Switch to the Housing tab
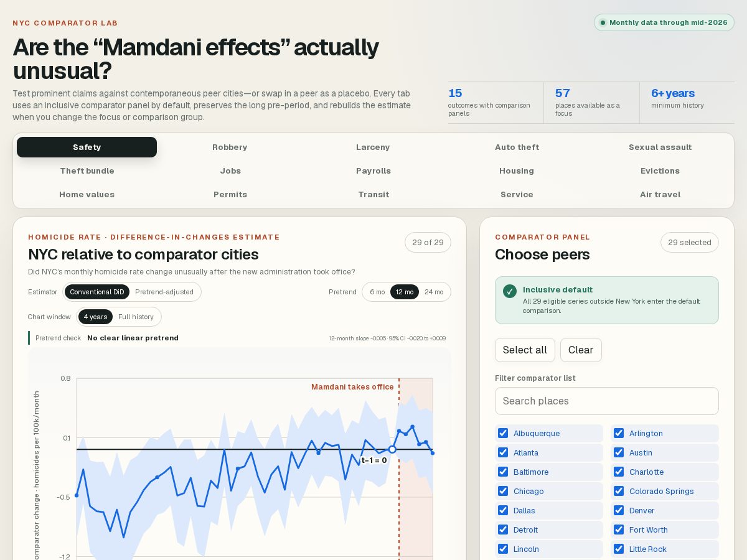The image size is (747, 560). 517,171
